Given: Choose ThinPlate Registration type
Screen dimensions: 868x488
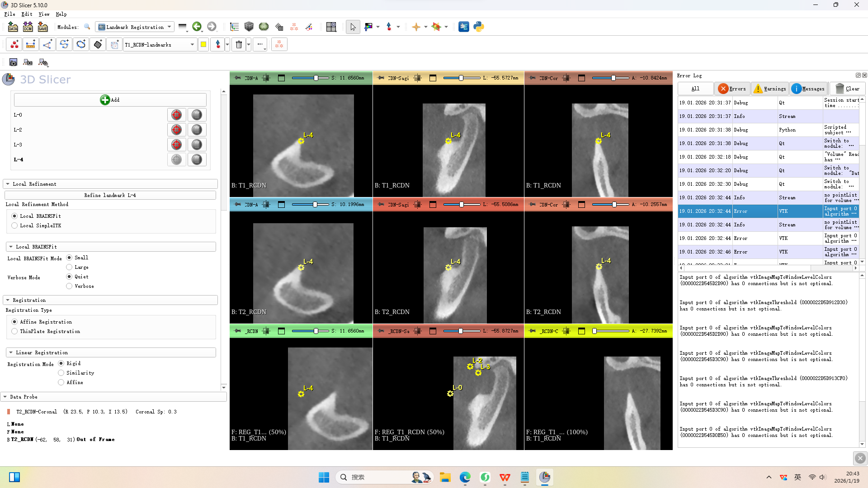Looking at the screenshot, I should pos(15,331).
